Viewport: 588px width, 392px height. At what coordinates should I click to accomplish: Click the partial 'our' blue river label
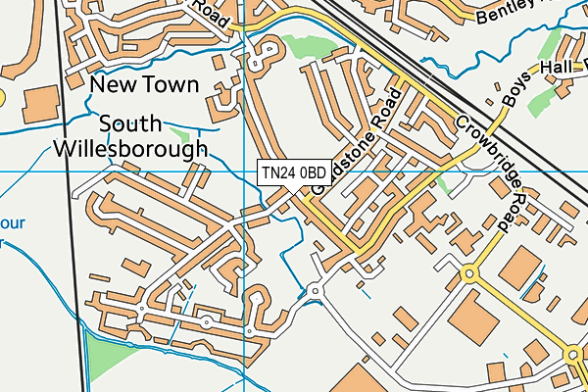coord(14,223)
